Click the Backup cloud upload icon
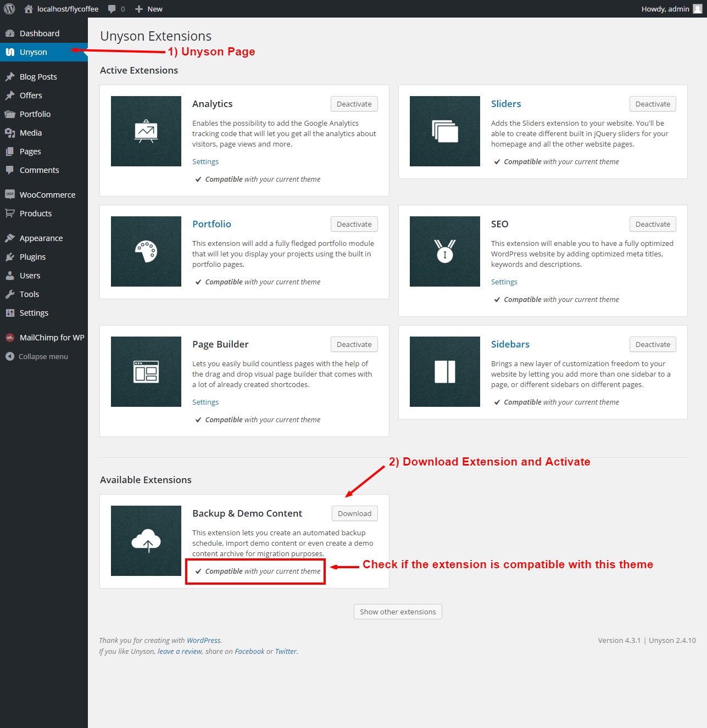This screenshot has height=728, width=707. click(146, 541)
